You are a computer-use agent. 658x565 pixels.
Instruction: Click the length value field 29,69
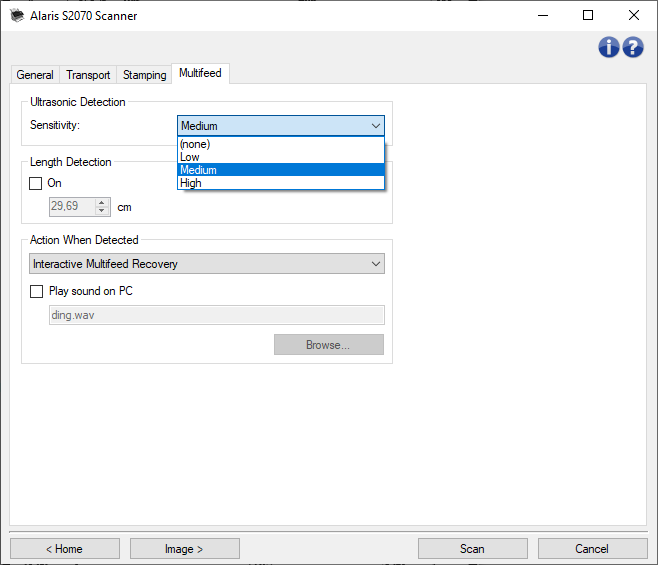[73, 207]
